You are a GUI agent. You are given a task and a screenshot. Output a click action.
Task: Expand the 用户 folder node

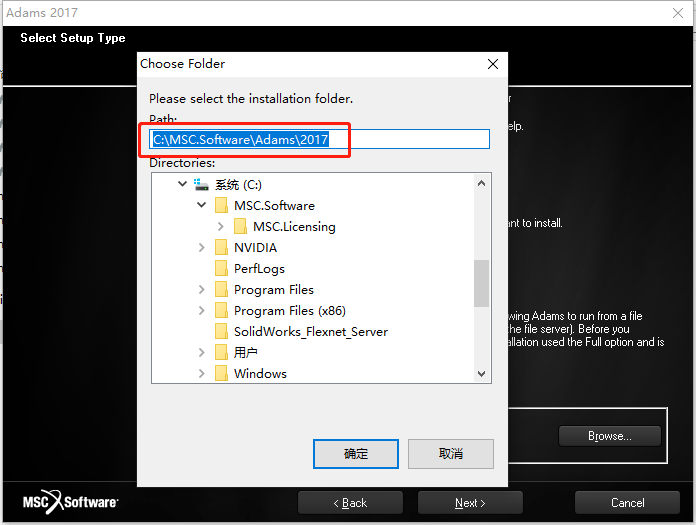click(202, 352)
